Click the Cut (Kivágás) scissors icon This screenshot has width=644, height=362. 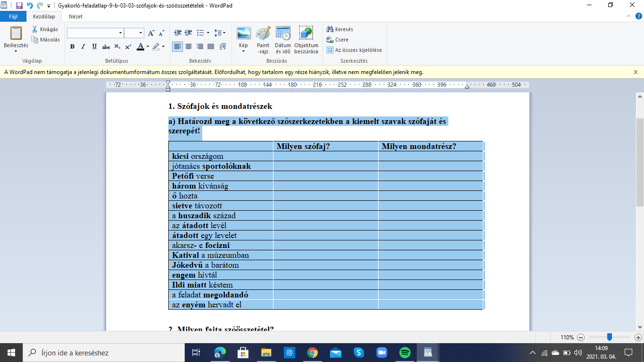(x=35, y=29)
